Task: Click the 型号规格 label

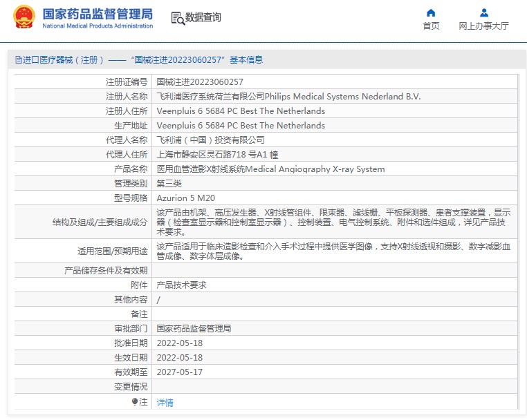Action: (131, 198)
